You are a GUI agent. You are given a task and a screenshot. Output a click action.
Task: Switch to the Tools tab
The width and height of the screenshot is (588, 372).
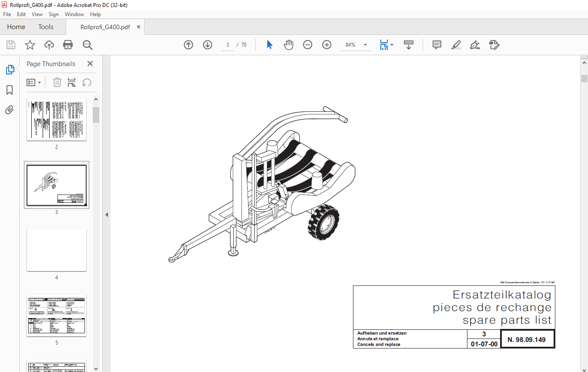46,27
